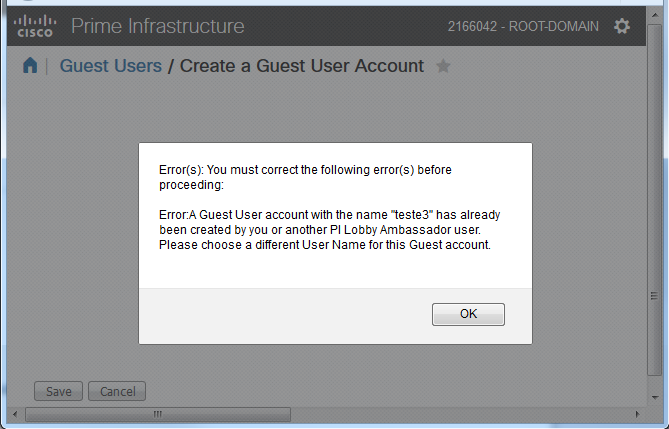
Task: Click the Save button
Action: pos(58,391)
